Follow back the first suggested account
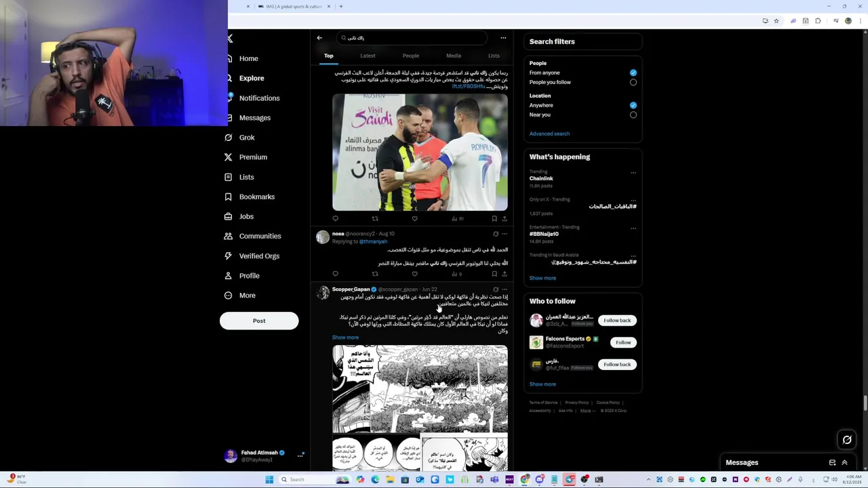The image size is (868, 488). 617,320
